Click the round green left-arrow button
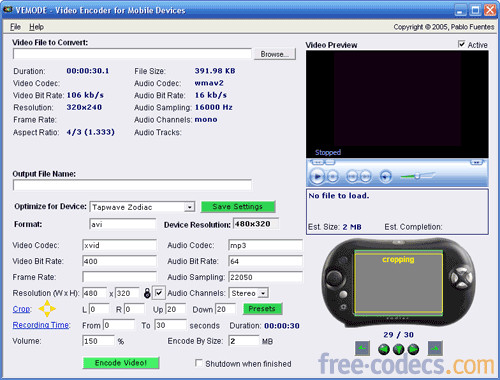The image size is (500, 380). coord(384,349)
